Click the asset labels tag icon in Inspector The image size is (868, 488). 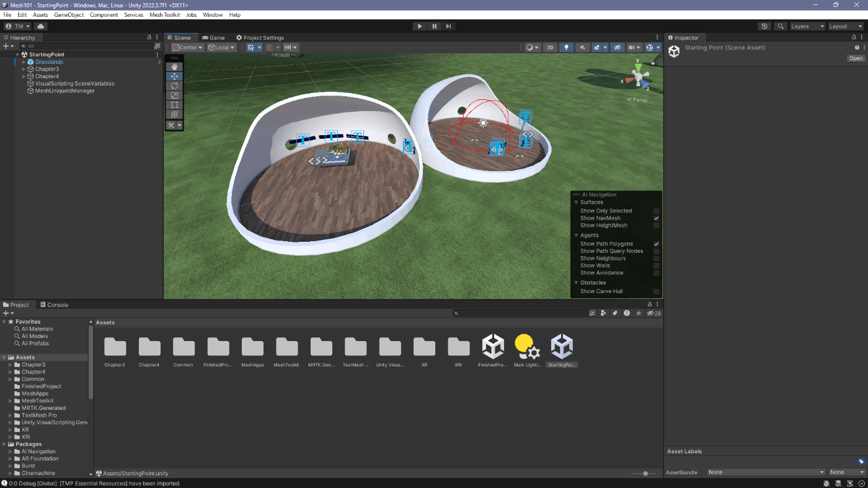(x=861, y=461)
